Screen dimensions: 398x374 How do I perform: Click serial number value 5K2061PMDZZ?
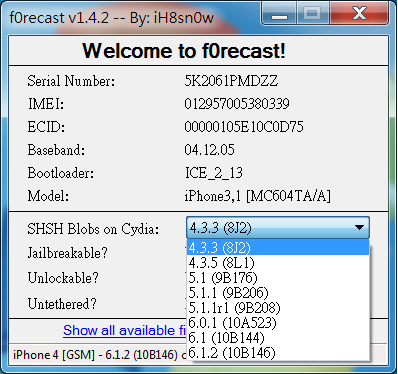231,81
